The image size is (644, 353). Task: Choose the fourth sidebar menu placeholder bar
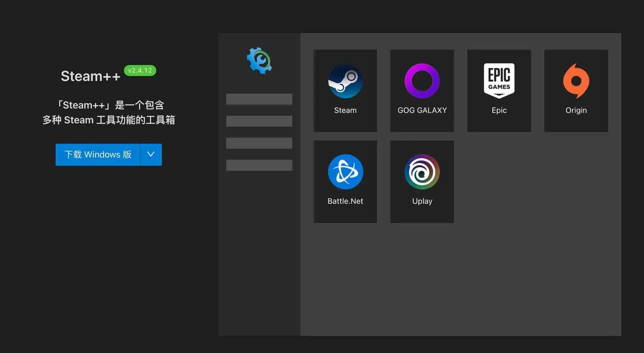pos(259,165)
